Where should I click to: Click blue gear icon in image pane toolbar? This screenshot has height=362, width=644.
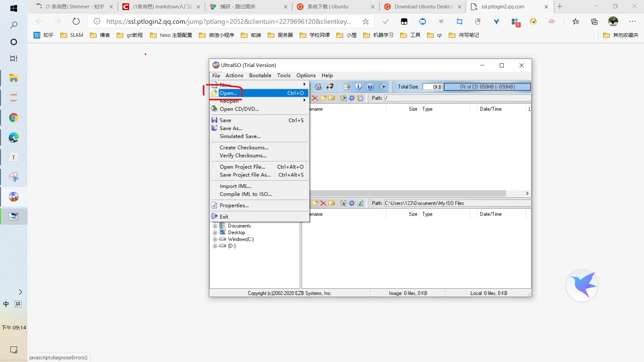(x=352, y=98)
